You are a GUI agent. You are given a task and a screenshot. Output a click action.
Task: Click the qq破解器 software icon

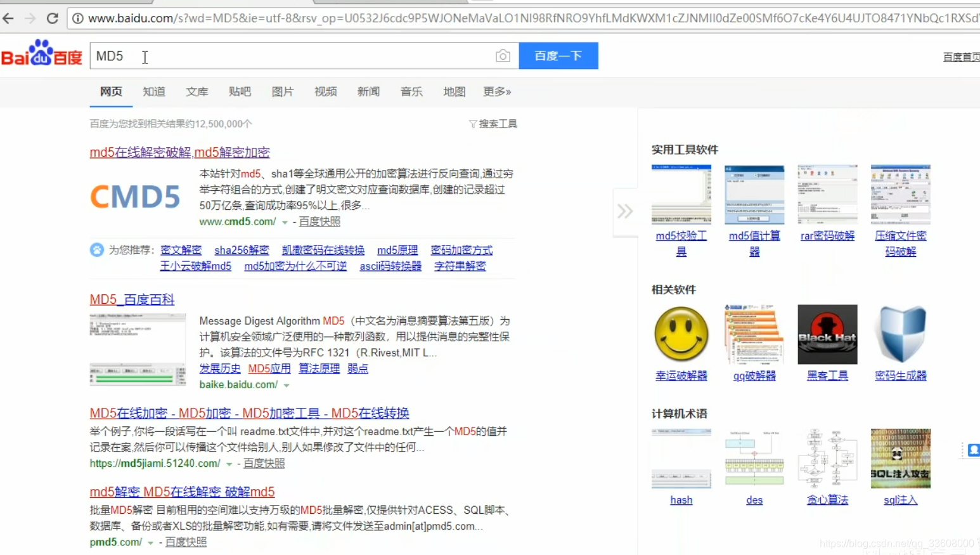coord(754,334)
